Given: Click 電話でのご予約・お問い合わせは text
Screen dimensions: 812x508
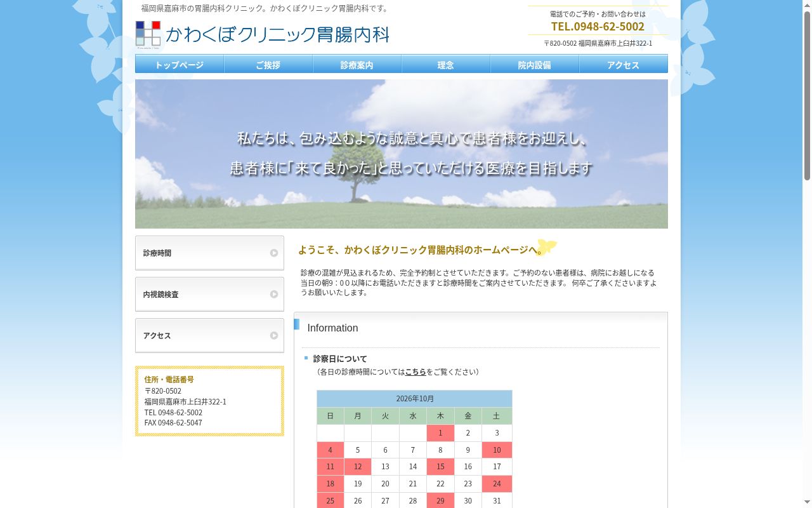Looking at the screenshot, I should point(598,14).
